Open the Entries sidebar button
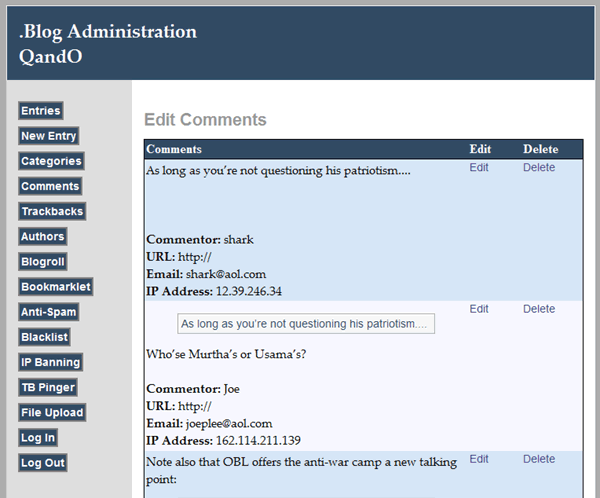The height and width of the screenshot is (498, 600). (x=41, y=111)
